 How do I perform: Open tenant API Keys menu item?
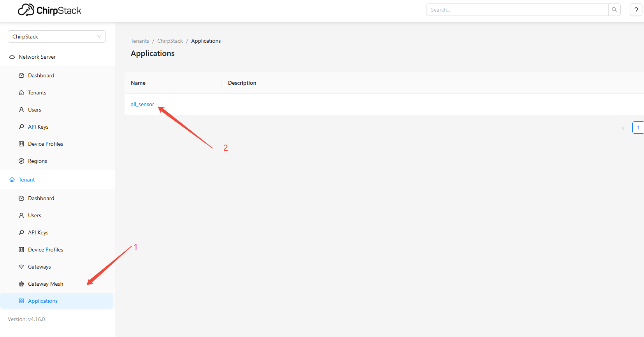click(x=38, y=232)
